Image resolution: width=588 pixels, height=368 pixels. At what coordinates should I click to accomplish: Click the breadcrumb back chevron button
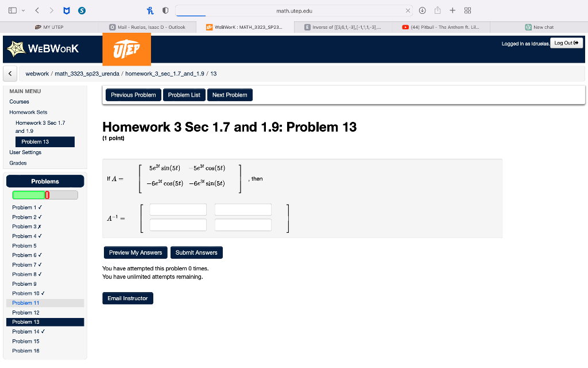(x=10, y=74)
